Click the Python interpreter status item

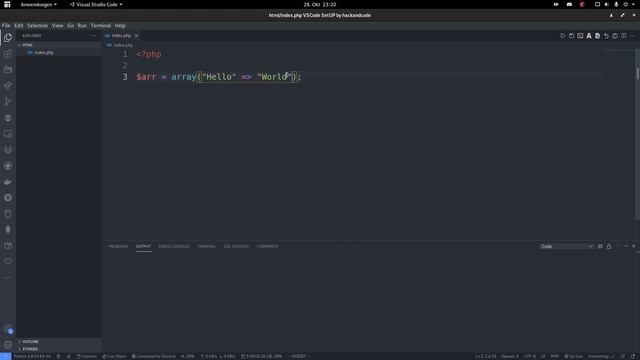[33, 356]
